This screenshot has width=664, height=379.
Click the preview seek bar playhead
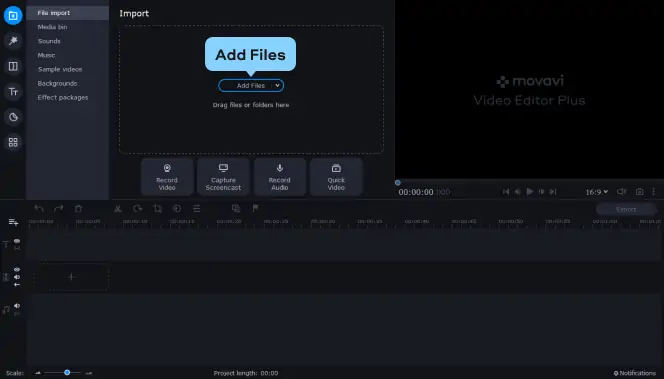point(398,183)
